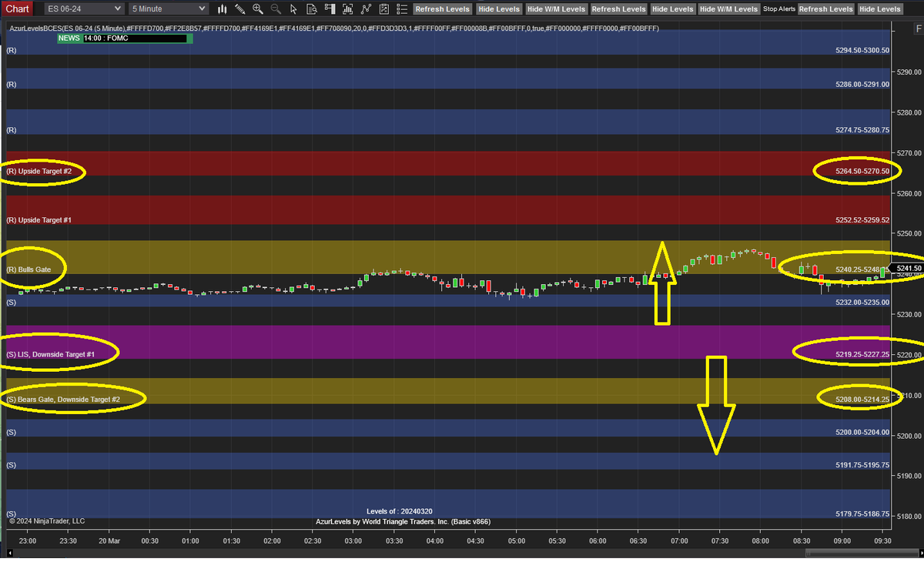The image size is (924, 562).
Task: Click the 5200.00-5204.00 level value
Action: [862, 433]
